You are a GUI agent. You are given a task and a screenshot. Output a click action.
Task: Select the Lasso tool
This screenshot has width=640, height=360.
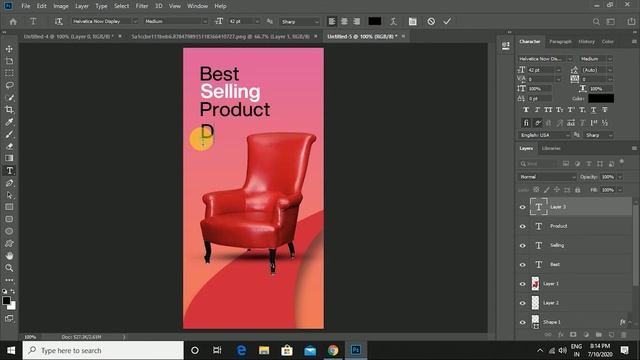pos(9,85)
